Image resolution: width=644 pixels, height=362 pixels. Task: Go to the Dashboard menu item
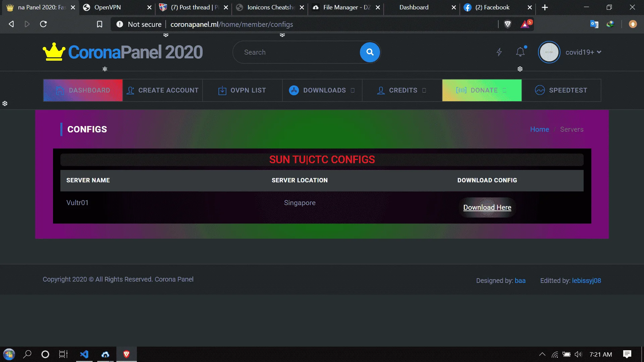[x=83, y=90]
